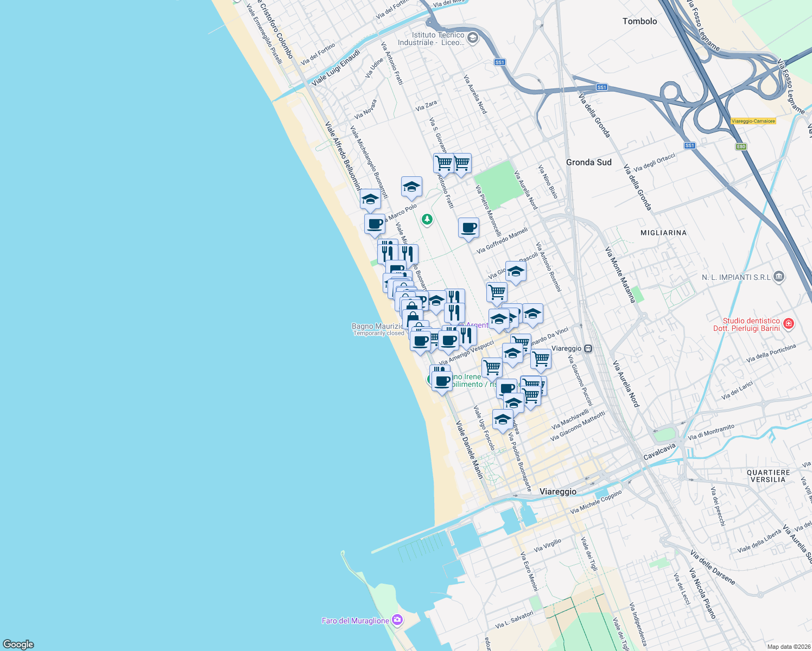Click the Via Nino Bixio street label
This screenshot has height=651, width=812.
[x=548, y=182]
